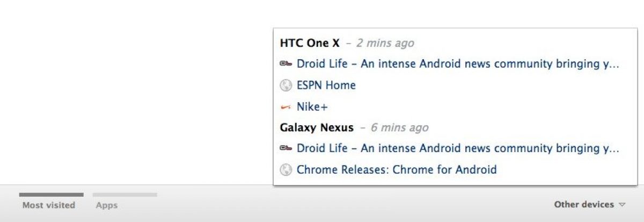Select the HTC One X device heading
Screen dimensions: 644x222
pyautogui.click(x=310, y=43)
